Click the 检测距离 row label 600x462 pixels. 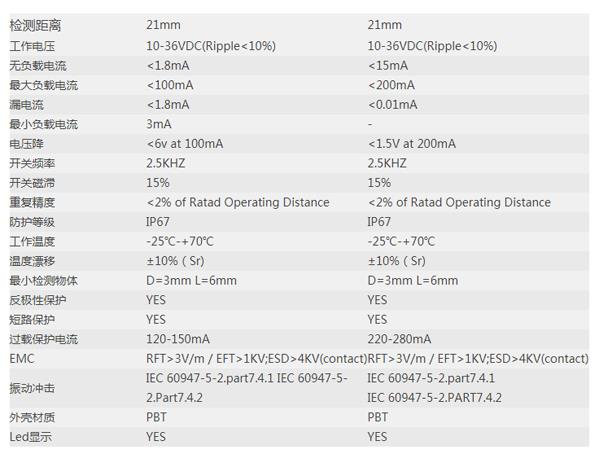(35, 25)
